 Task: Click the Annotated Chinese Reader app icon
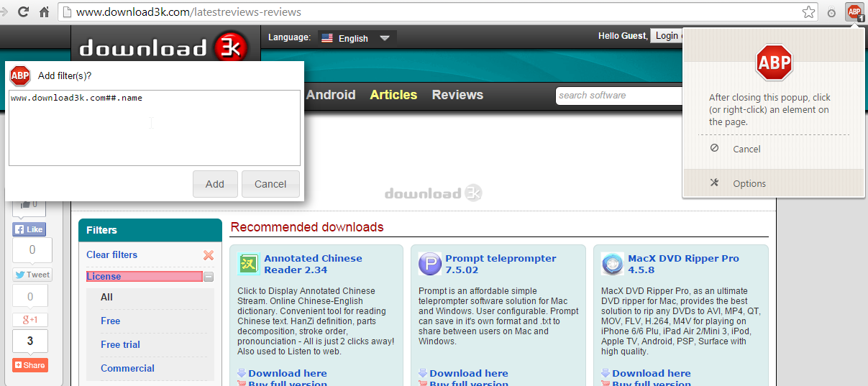(249, 264)
